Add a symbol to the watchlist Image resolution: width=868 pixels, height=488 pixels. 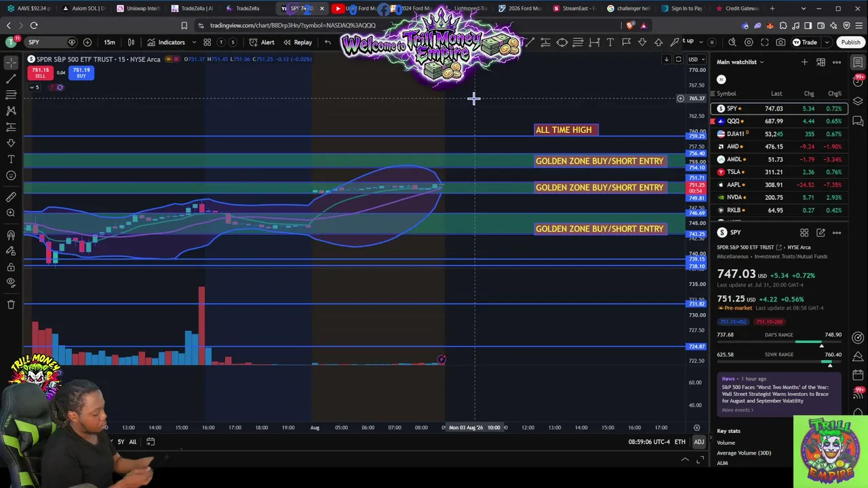click(x=804, y=62)
